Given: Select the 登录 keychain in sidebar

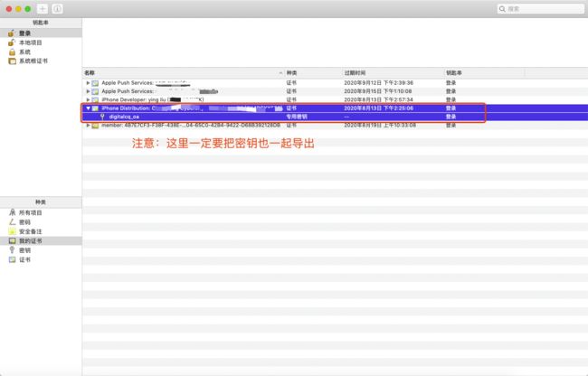Looking at the screenshot, I should [x=41, y=33].
